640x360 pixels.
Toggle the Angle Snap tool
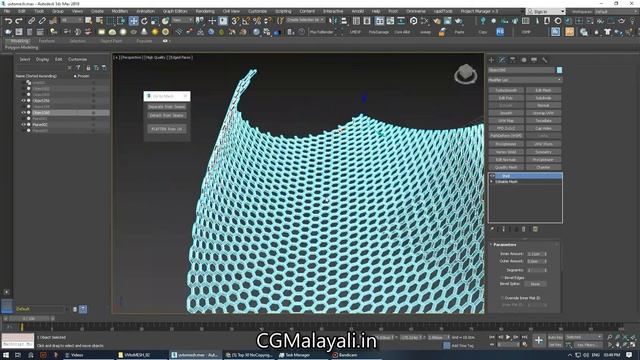pos(246,21)
